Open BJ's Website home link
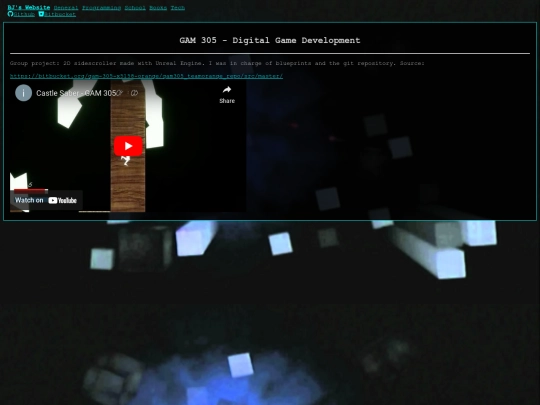The height and width of the screenshot is (405, 540). (x=29, y=8)
